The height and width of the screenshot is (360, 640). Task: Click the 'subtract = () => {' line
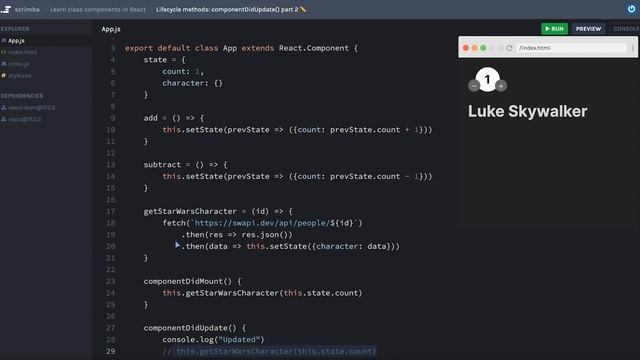(x=185, y=165)
